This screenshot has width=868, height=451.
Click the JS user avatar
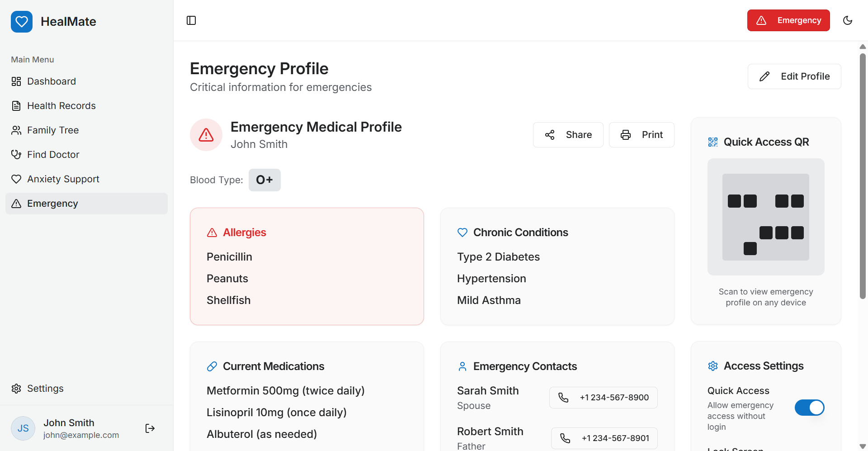pyautogui.click(x=23, y=428)
